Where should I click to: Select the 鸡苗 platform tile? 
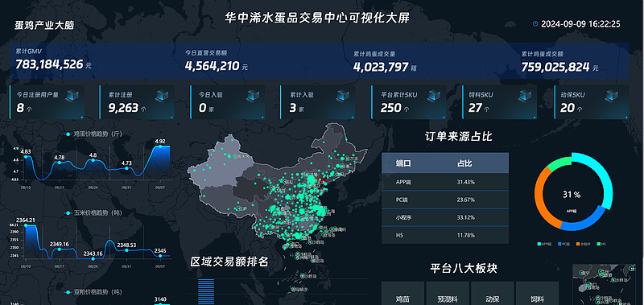pyautogui.click(x=403, y=294)
